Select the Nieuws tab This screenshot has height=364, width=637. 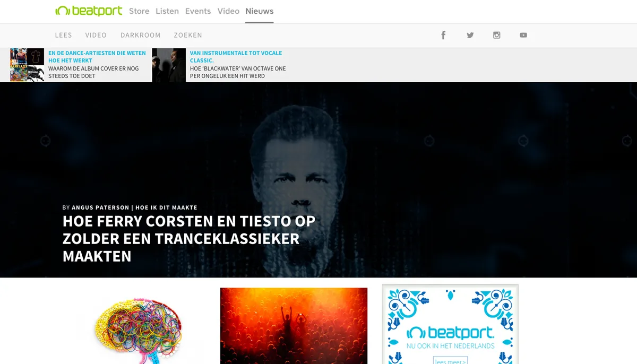click(x=260, y=11)
